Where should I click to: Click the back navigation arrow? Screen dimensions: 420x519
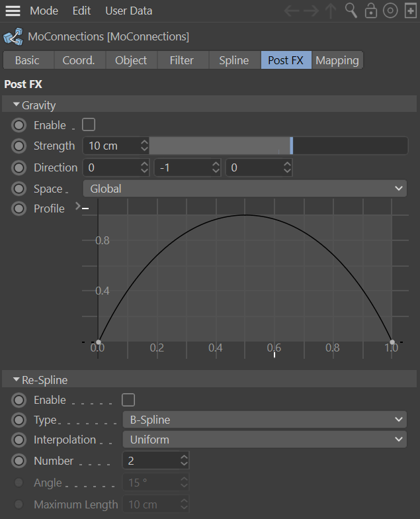[292, 11]
